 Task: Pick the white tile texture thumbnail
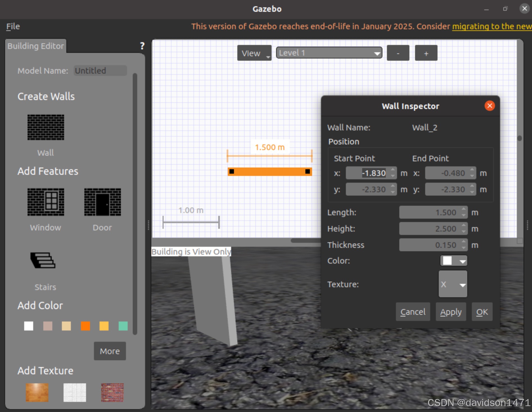75,392
